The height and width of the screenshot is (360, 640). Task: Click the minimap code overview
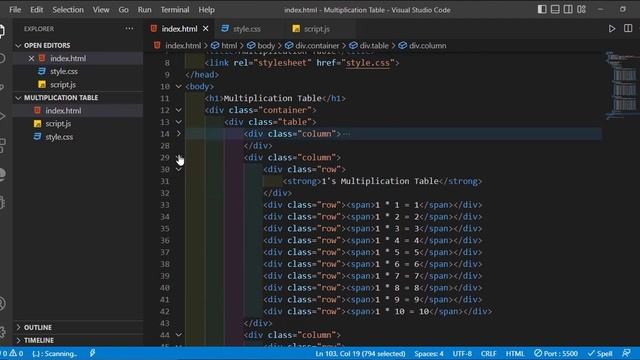[x=621, y=86]
